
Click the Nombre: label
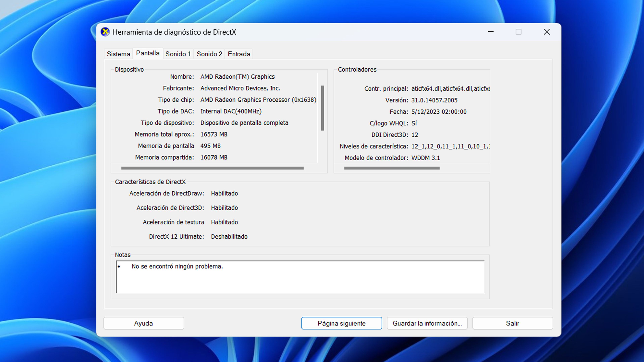(182, 77)
